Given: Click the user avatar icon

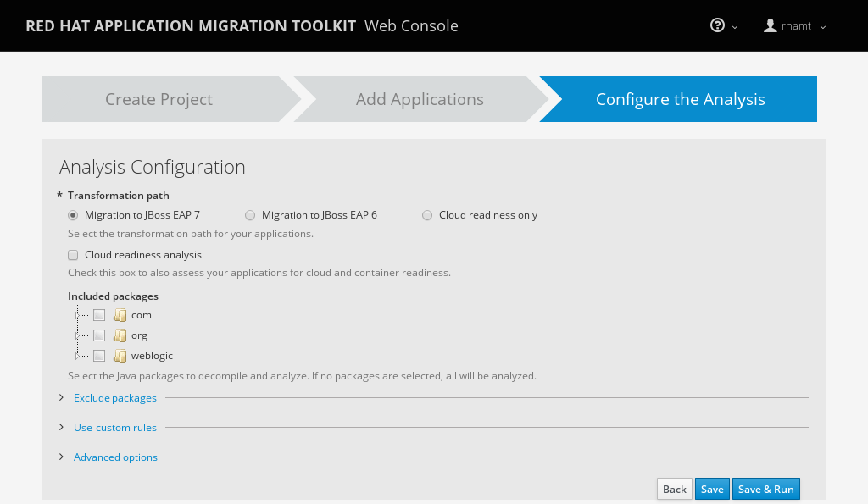Looking at the screenshot, I should coord(770,25).
